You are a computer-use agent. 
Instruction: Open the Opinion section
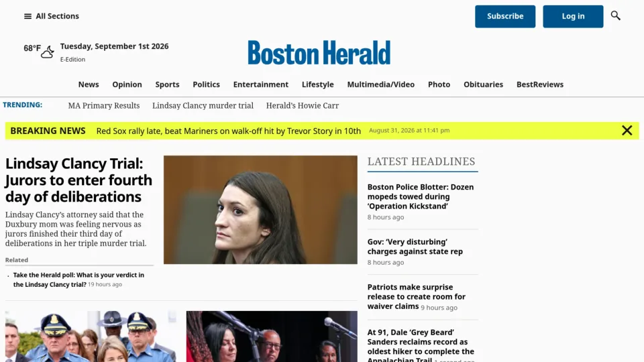click(127, 84)
